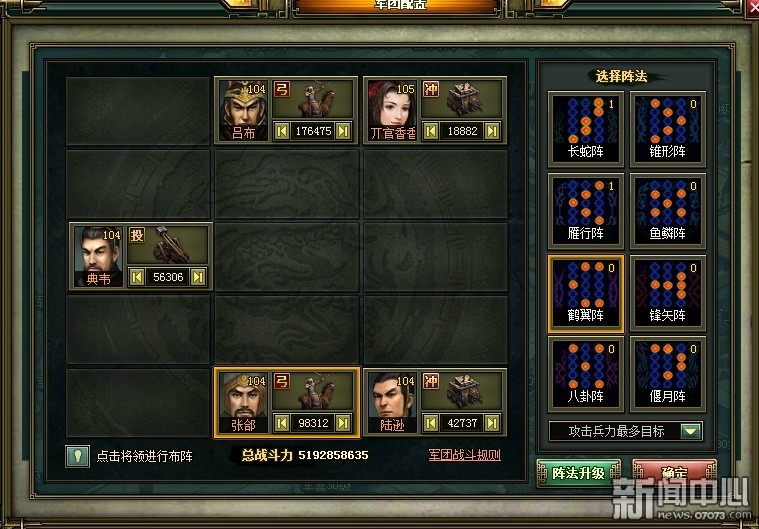This screenshot has height=529, width=759.
Task: Select the 吕布 general portrait
Action: click(243, 110)
